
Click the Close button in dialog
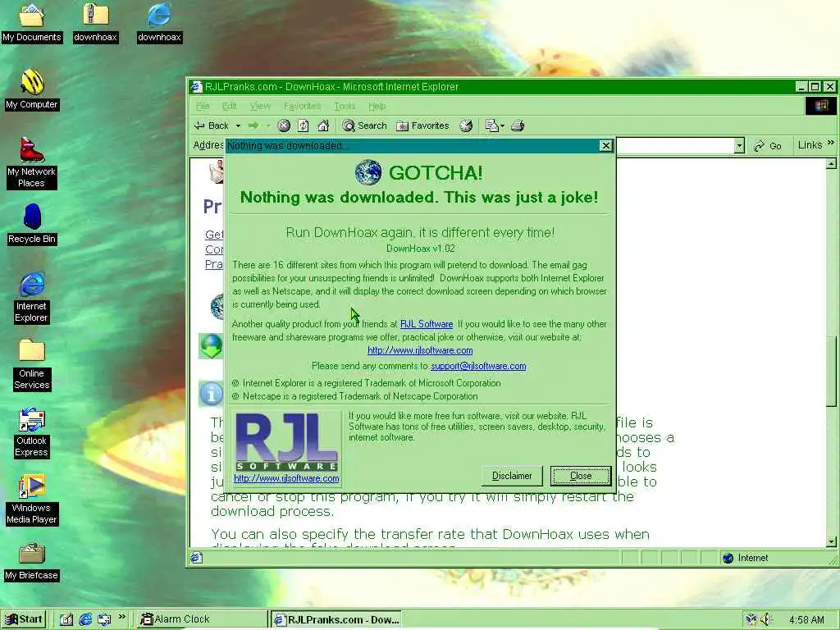tap(581, 476)
